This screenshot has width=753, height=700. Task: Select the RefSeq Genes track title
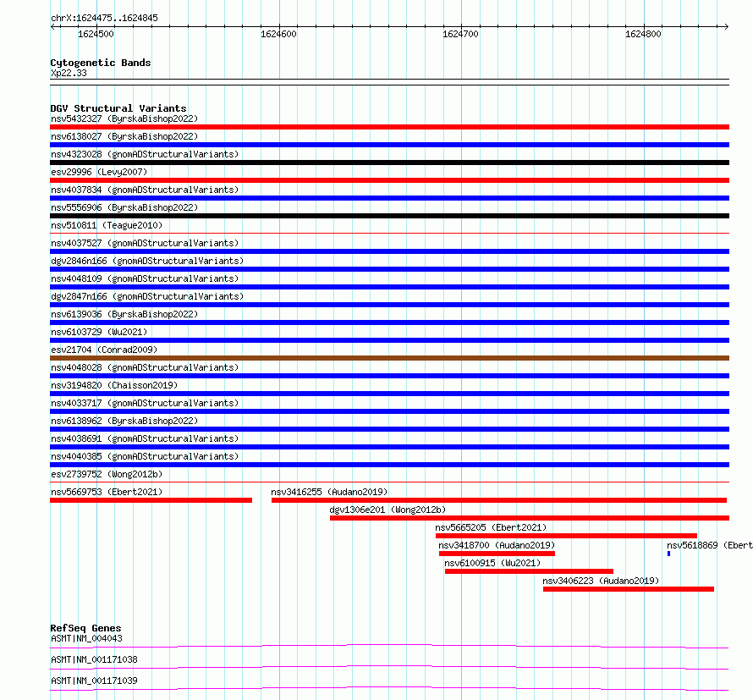pyautogui.click(x=86, y=628)
